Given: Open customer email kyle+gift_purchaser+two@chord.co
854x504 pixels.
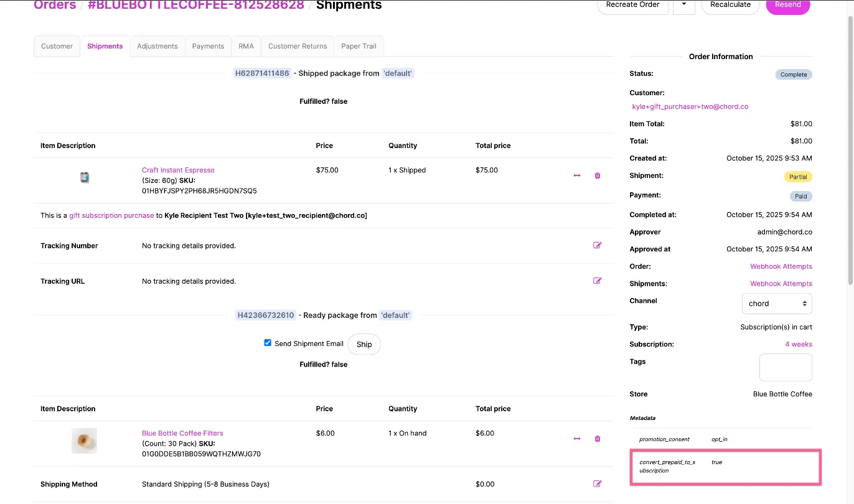Looking at the screenshot, I should (x=690, y=106).
